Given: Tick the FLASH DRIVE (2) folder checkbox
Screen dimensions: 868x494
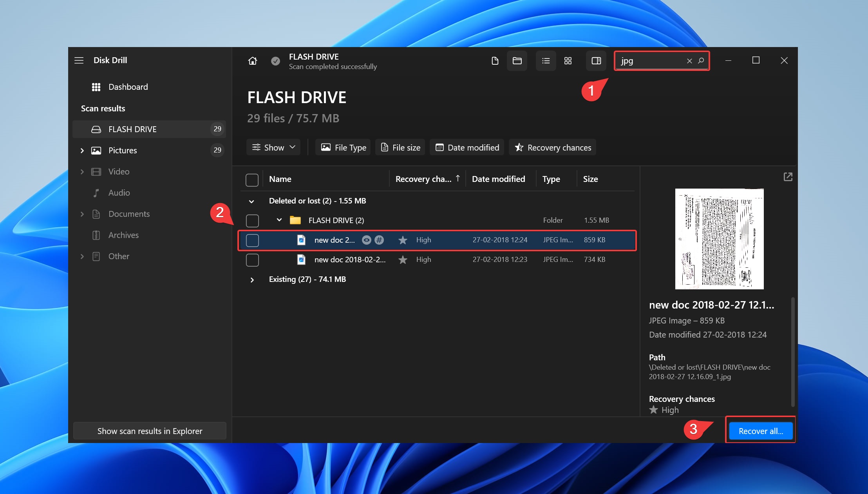Looking at the screenshot, I should tap(252, 221).
